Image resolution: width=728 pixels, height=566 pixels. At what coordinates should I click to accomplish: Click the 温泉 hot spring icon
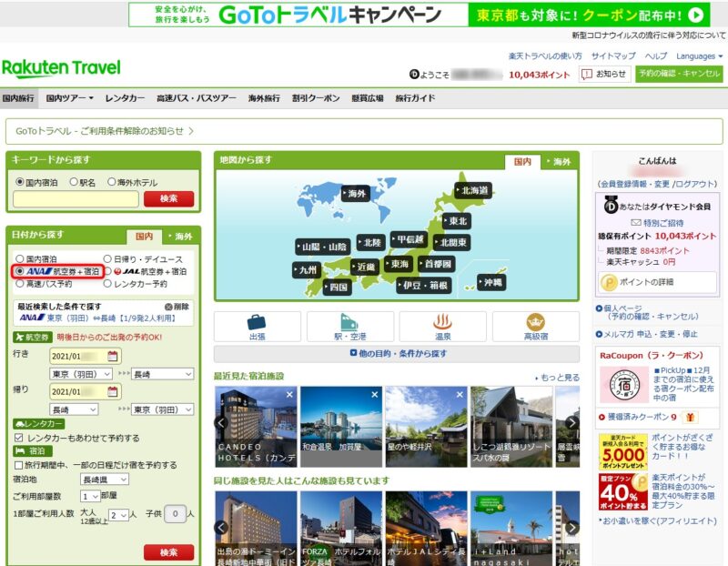442,322
